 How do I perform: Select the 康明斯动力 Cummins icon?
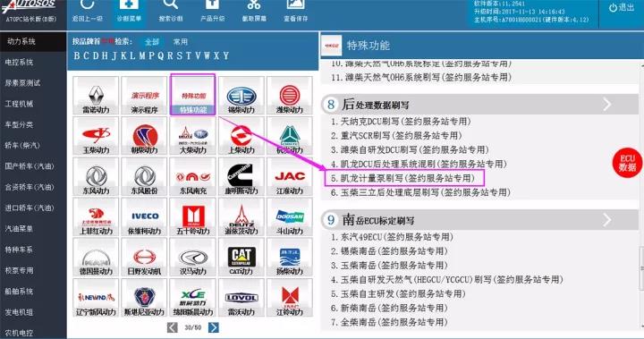(241, 177)
